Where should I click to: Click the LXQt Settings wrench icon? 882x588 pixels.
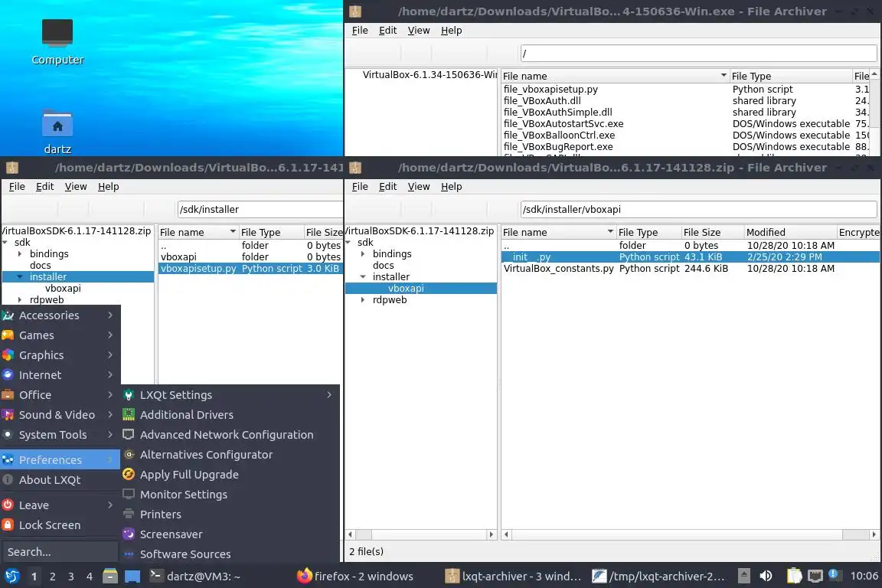pos(129,395)
